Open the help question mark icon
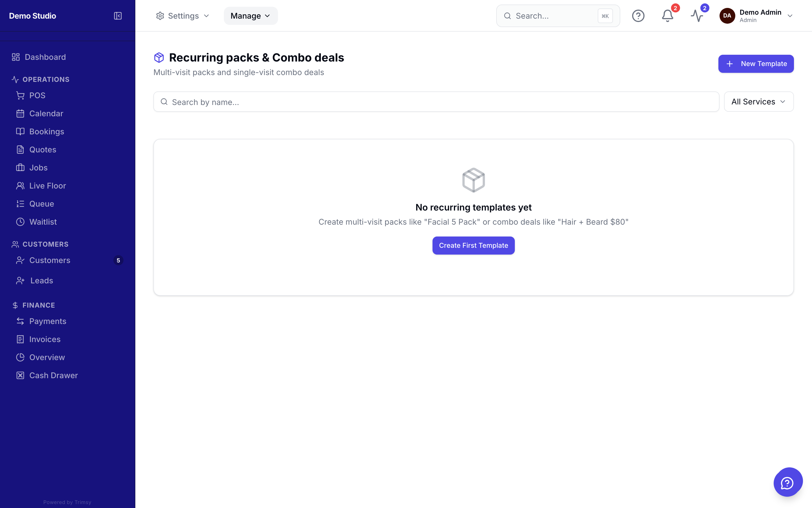Screen dimensions: 812x508 [638, 16]
